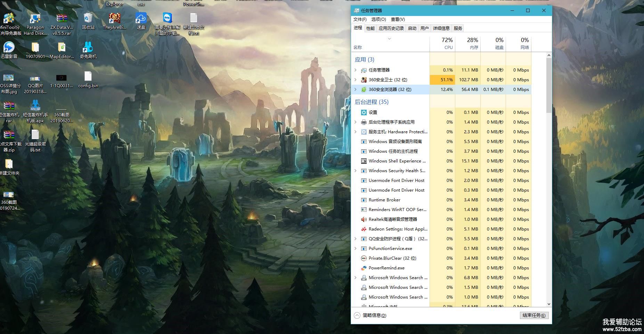Switch to the 启动 tab
The width and height of the screenshot is (644, 334).
412,28
